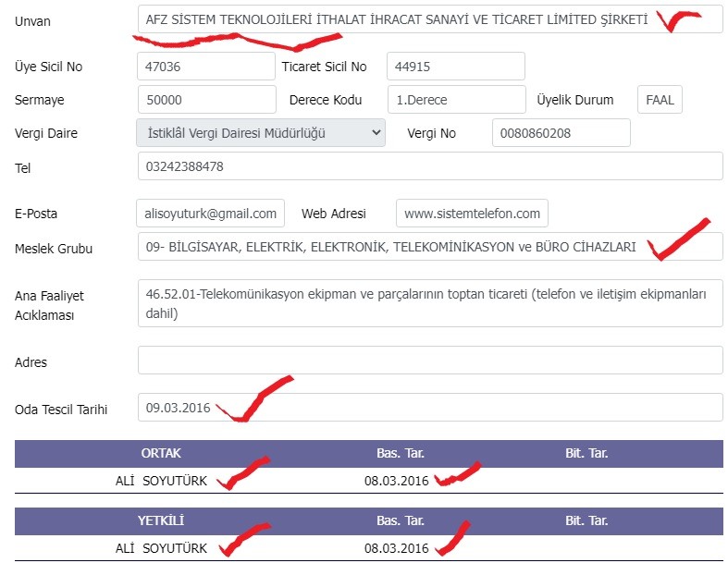Click the Üyelik Durum label

click(x=575, y=100)
